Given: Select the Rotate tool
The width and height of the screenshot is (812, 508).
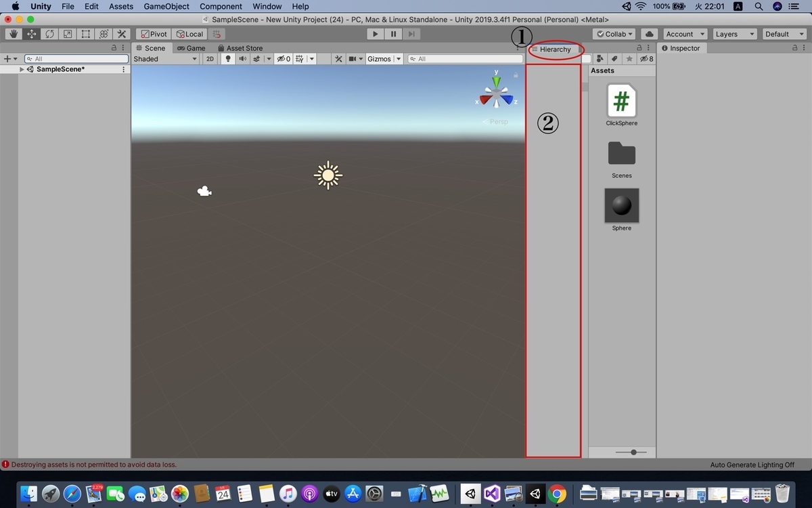Looking at the screenshot, I should coord(49,34).
